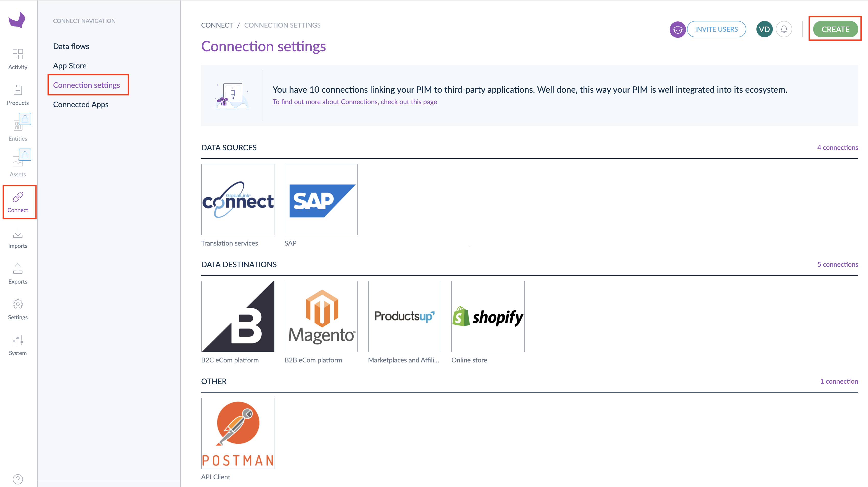
Task: Open the Assets section
Action: pos(18,164)
